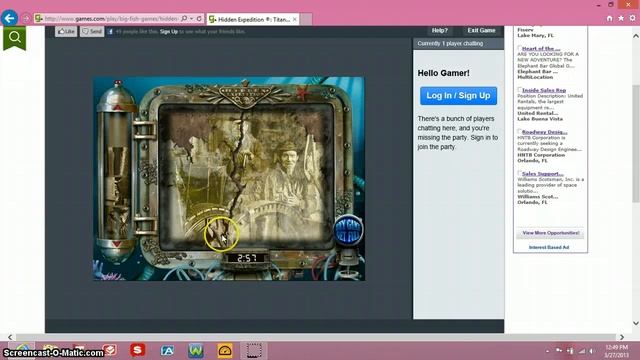Click the vertical scrollbar thumb

(636, 144)
